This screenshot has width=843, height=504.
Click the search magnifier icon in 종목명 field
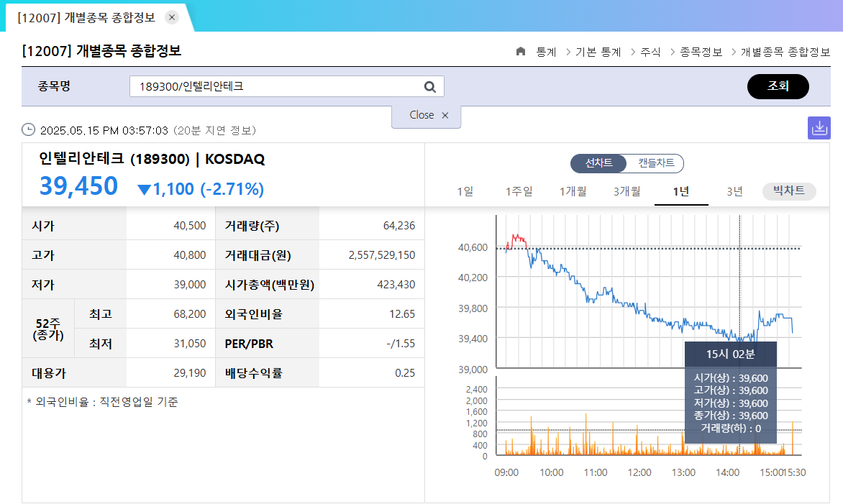[429, 86]
